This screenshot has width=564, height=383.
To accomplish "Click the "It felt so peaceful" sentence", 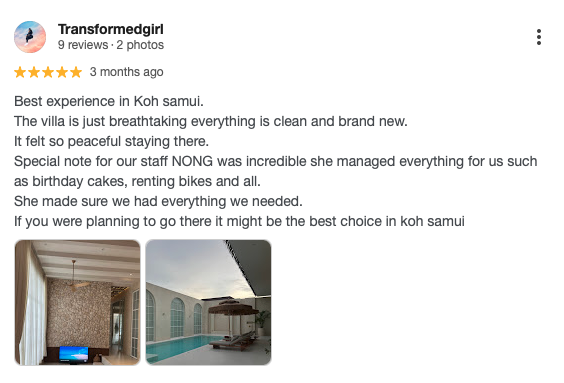I will [x=111, y=141].
